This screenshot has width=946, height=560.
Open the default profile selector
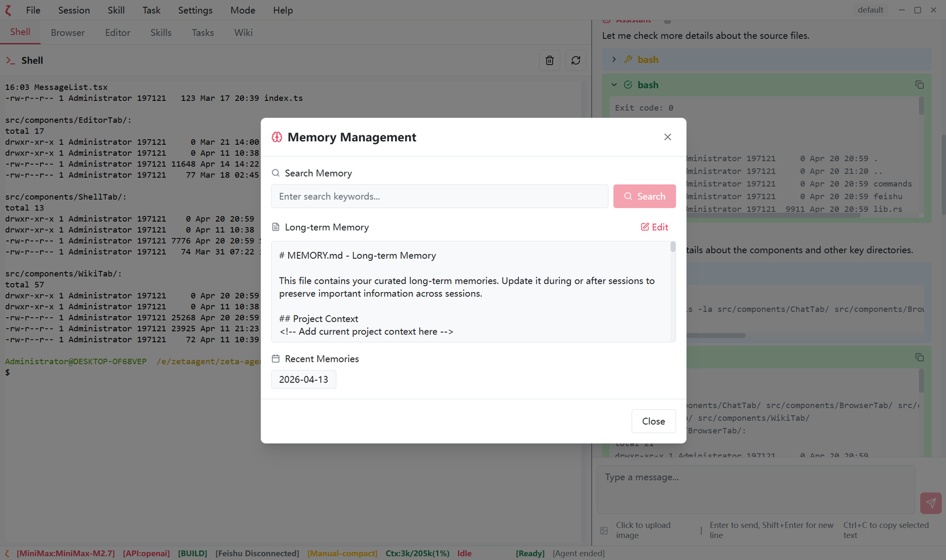tap(870, 9)
